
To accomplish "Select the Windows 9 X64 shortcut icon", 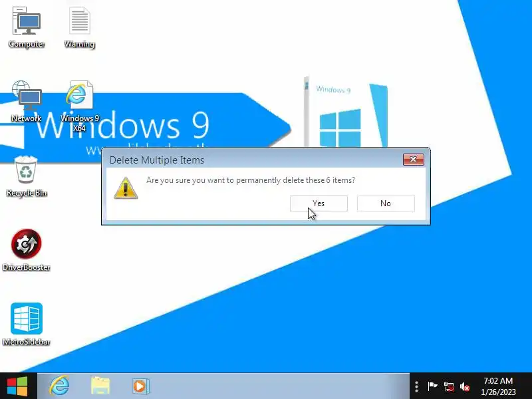I will 79,106.
